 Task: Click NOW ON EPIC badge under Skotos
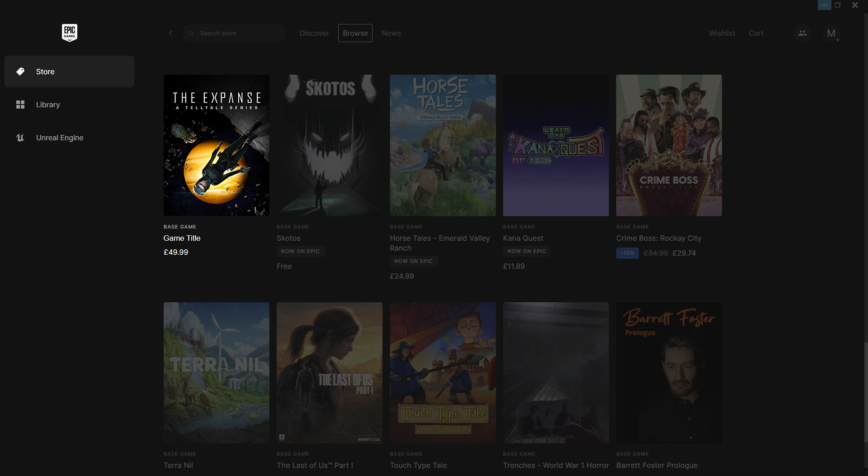pyautogui.click(x=300, y=251)
